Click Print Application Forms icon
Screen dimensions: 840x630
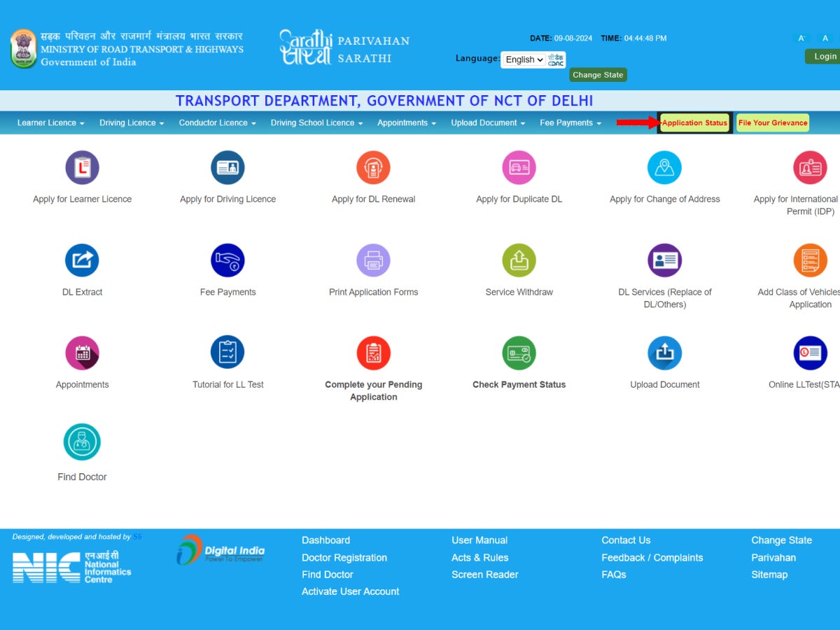pyautogui.click(x=373, y=260)
